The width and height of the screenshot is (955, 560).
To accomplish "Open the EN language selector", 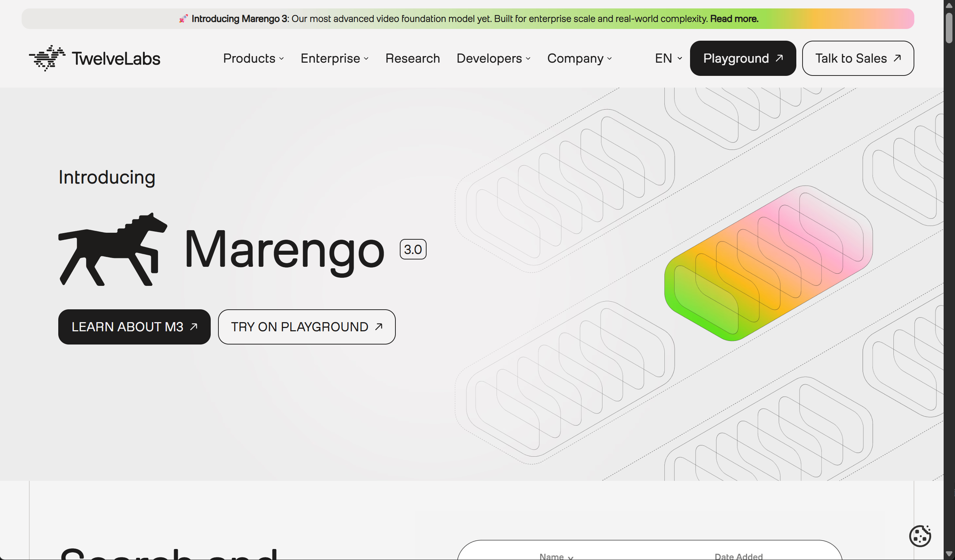I will pos(668,58).
